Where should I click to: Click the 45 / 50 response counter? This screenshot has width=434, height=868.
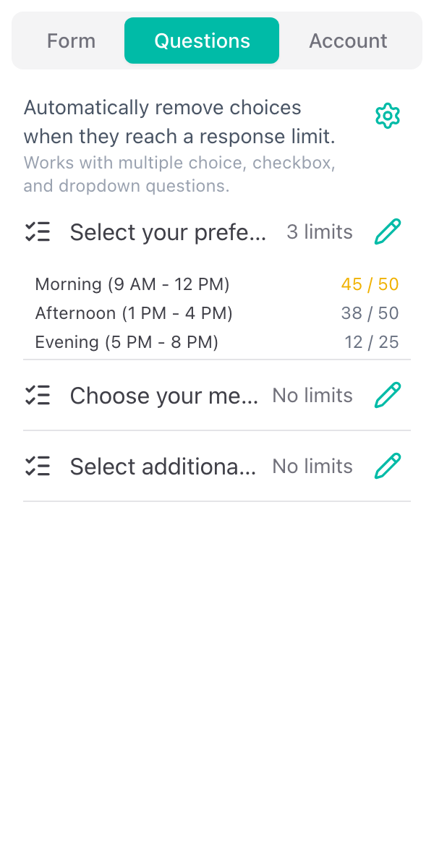[x=370, y=284]
